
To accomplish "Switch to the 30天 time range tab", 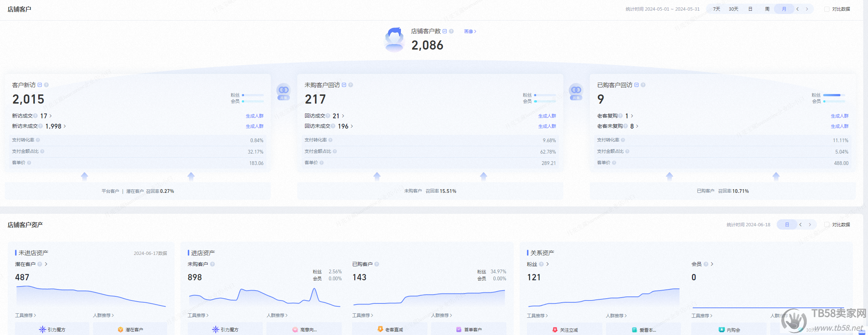I will [734, 9].
